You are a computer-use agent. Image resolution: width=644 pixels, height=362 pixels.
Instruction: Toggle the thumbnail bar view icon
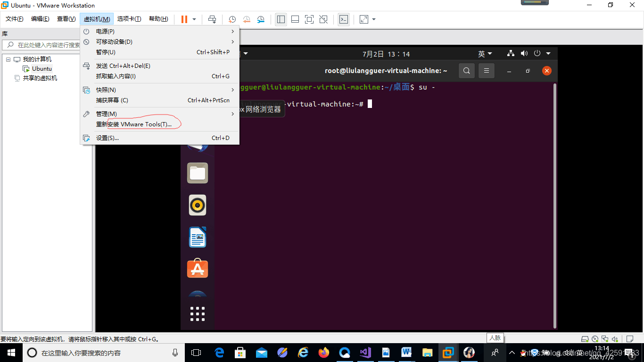[x=295, y=19]
